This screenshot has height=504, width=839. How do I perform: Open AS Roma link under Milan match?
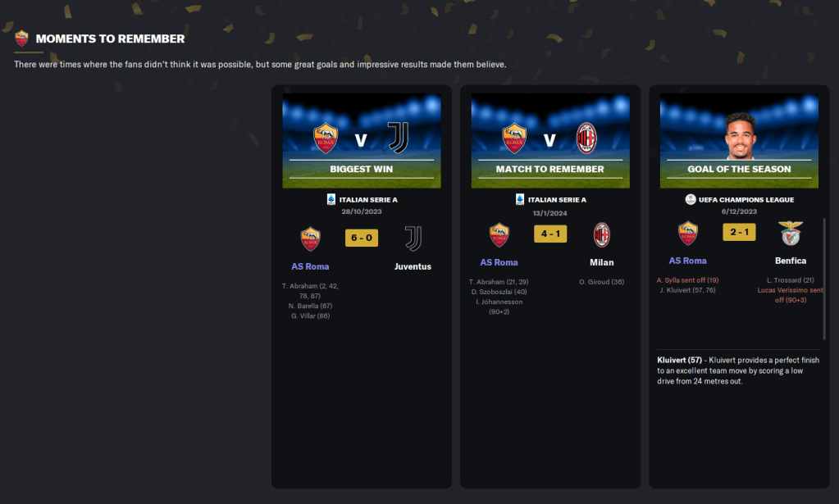pyautogui.click(x=499, y=262)
